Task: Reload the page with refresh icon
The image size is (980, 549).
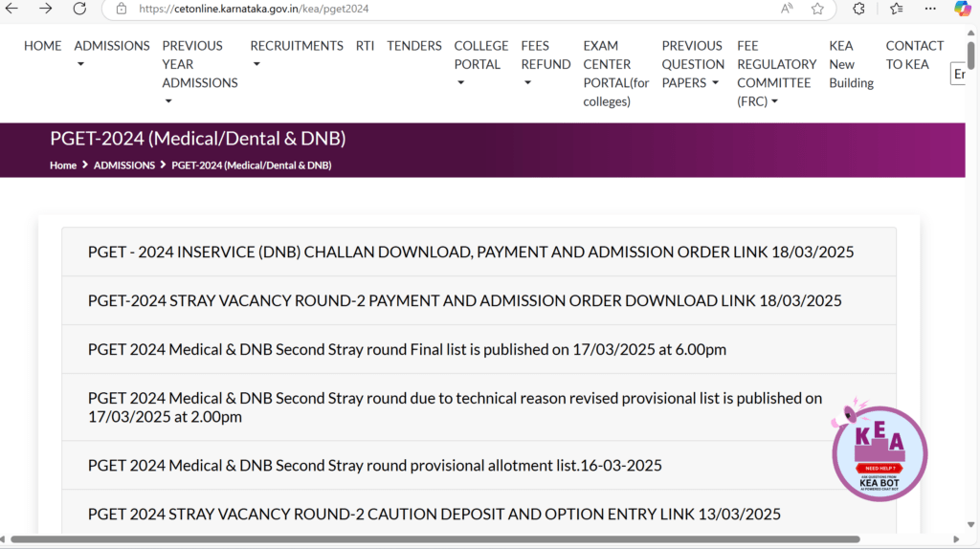Action: (x=79, y=9)
